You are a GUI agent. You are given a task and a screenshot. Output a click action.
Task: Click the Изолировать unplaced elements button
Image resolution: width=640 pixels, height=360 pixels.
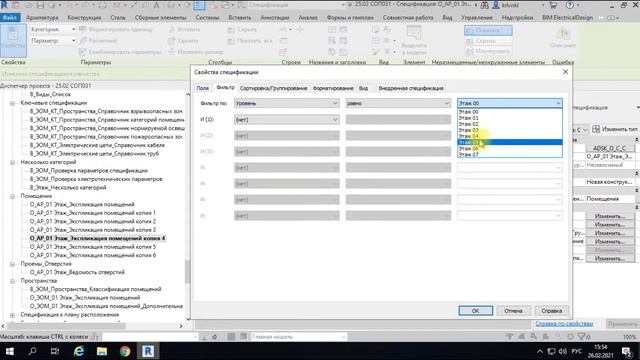(x=488, y=51)
